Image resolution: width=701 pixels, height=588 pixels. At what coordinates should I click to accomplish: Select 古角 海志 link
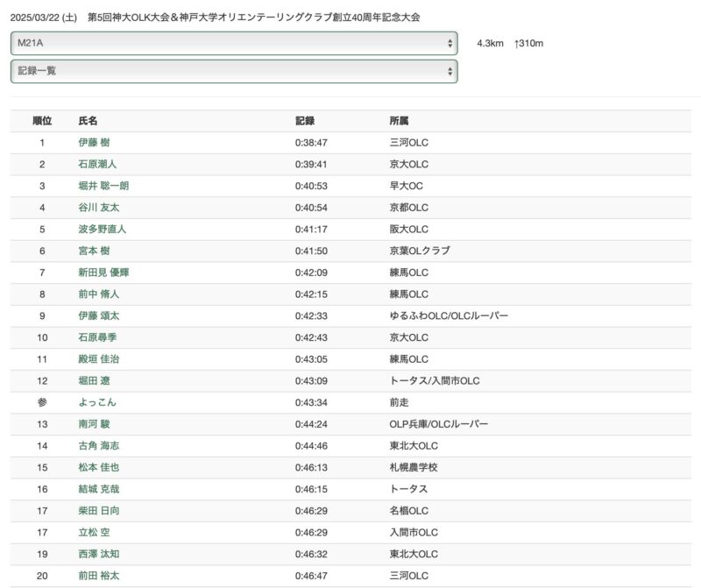(98, 446)
